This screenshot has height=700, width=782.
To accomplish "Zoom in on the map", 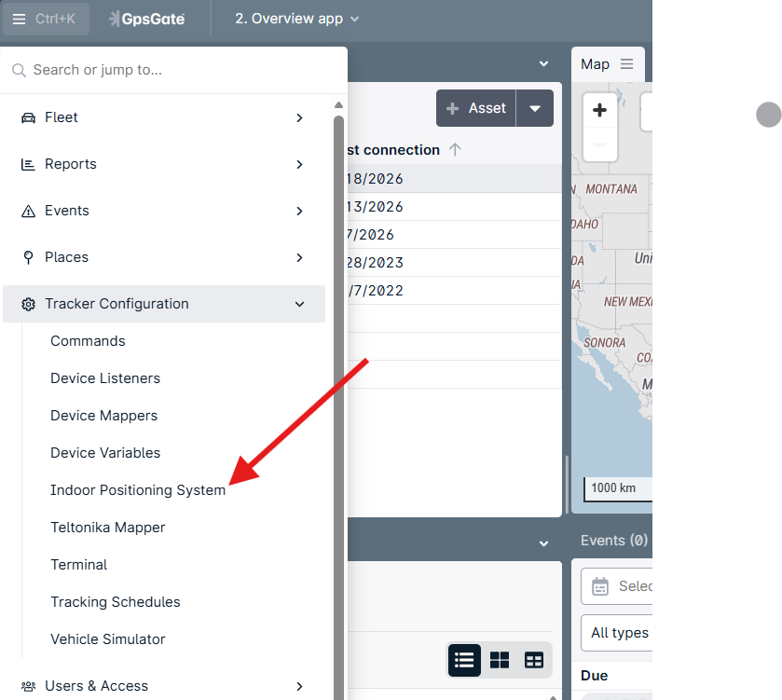I will (x=600, y=110).
